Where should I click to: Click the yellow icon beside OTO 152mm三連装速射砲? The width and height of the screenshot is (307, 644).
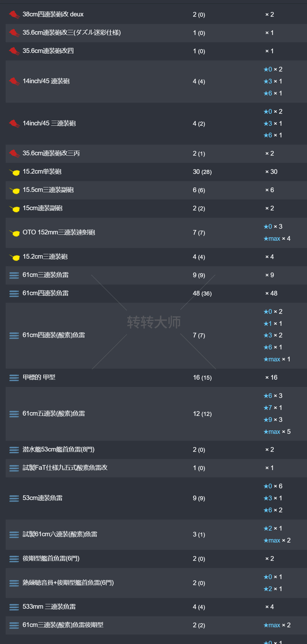[14, 233]
